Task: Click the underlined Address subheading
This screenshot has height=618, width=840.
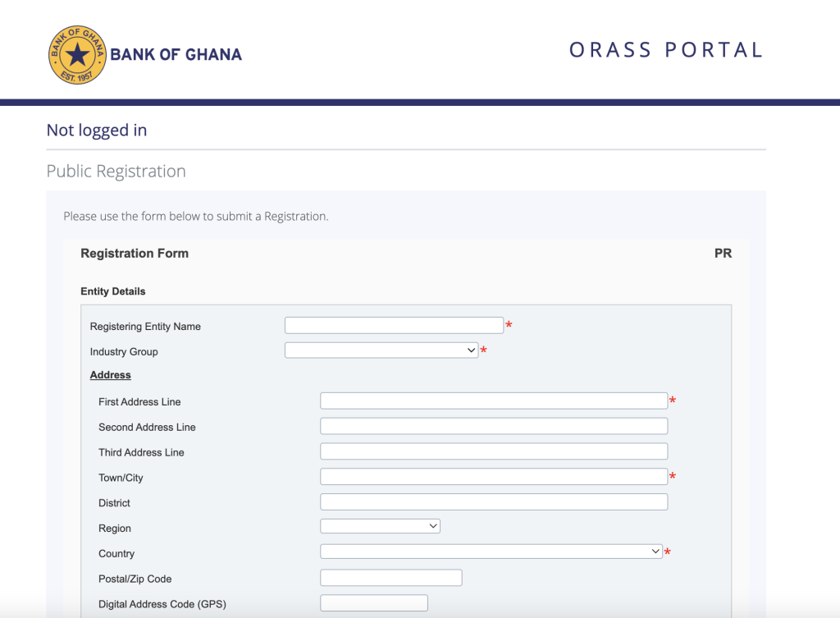Action: click(x=111, y=375)
